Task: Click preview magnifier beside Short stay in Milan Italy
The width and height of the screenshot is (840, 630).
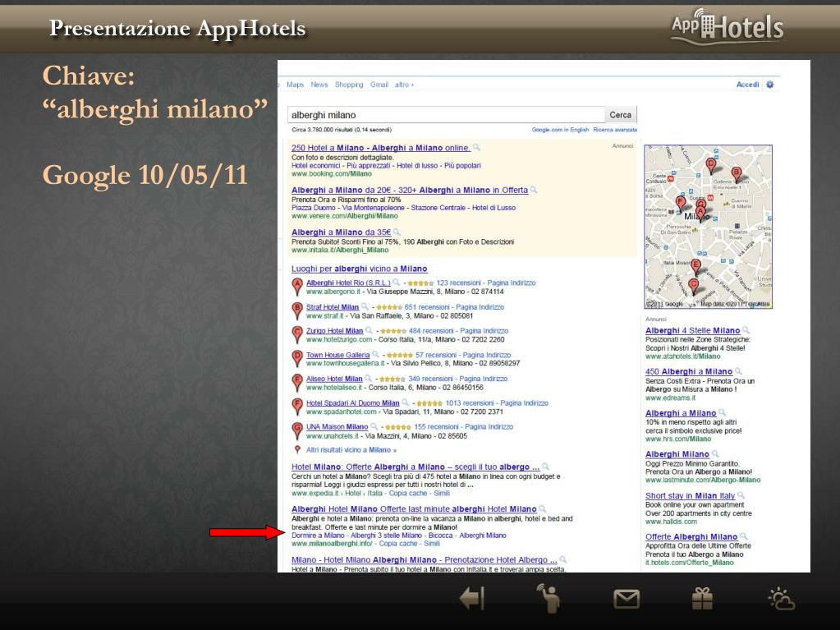Action: (741, 495)
